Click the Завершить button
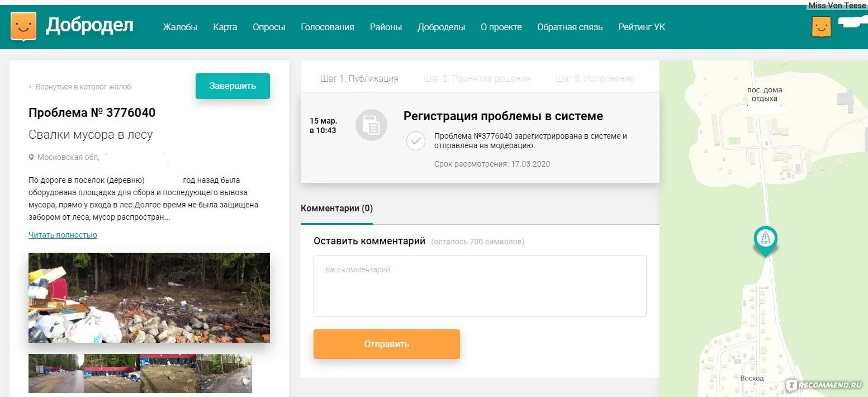 (x=233, y=86)
